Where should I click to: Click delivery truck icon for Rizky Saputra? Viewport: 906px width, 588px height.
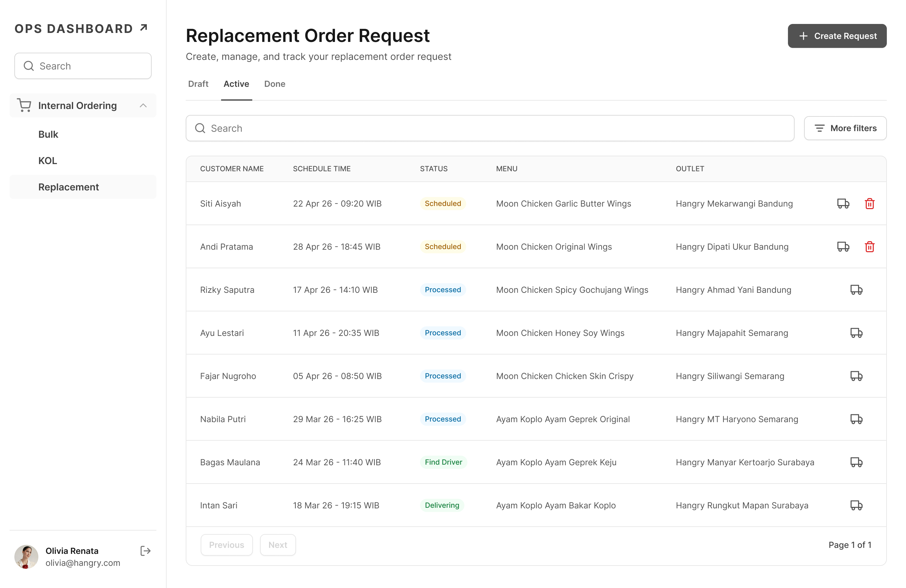tap(857, 290)
